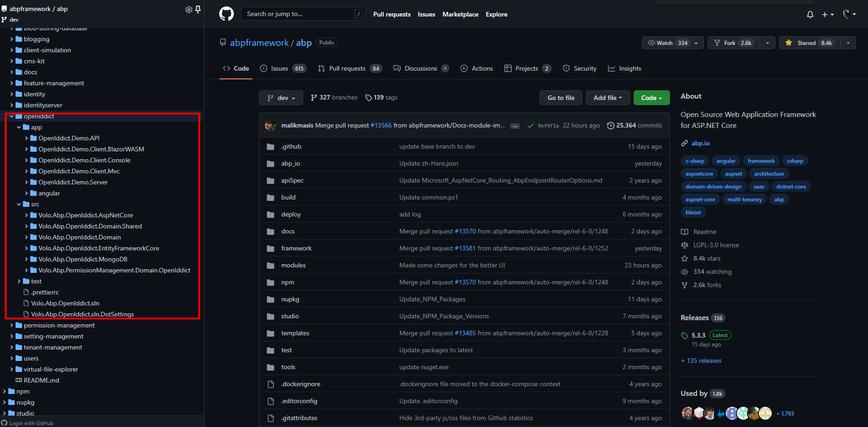Open Volo.Abp.OpenIddict.sln file in tree
Image resolution: width=868 pixels, height=427 pixels.
click(x=65, y=303)
